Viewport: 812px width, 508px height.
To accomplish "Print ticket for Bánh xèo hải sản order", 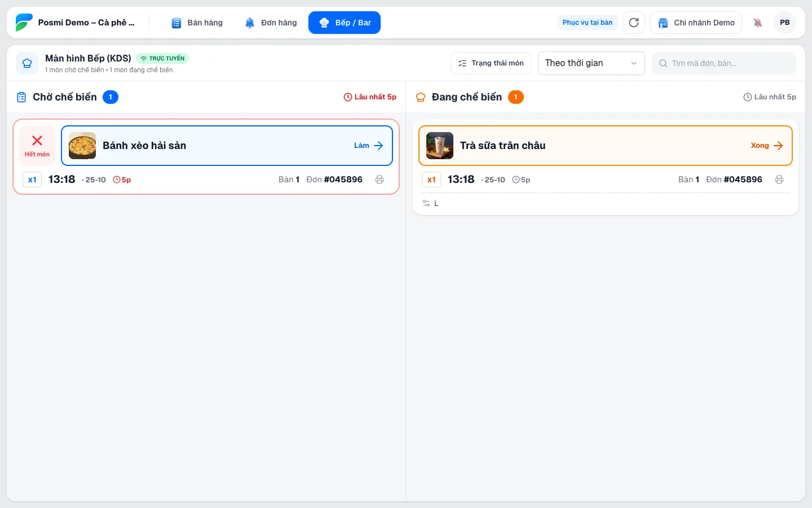I will (379, 179).
